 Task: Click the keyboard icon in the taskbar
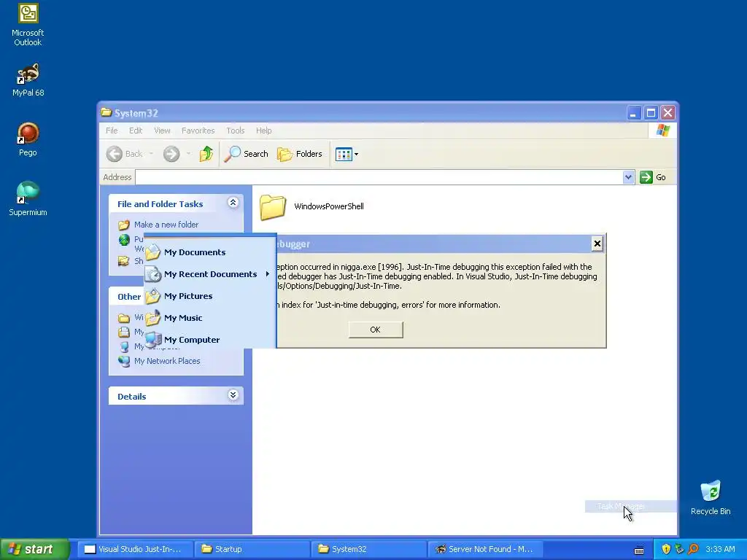pyautogui.click(x=639, y=551)
